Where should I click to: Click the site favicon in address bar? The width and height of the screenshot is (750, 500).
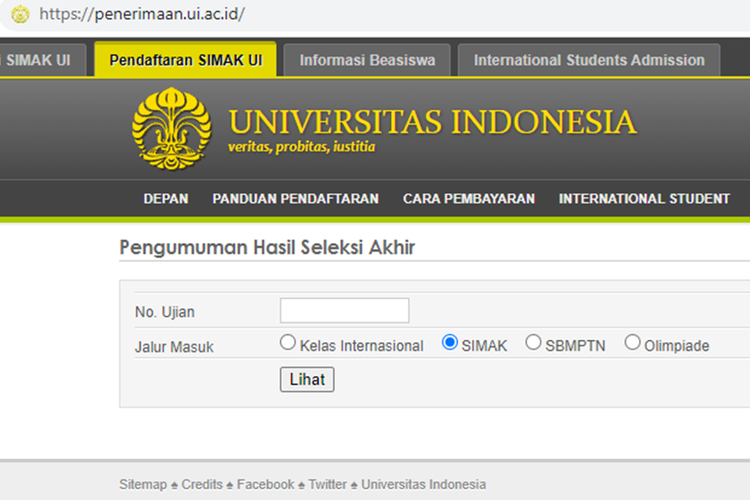pos(20,15)
